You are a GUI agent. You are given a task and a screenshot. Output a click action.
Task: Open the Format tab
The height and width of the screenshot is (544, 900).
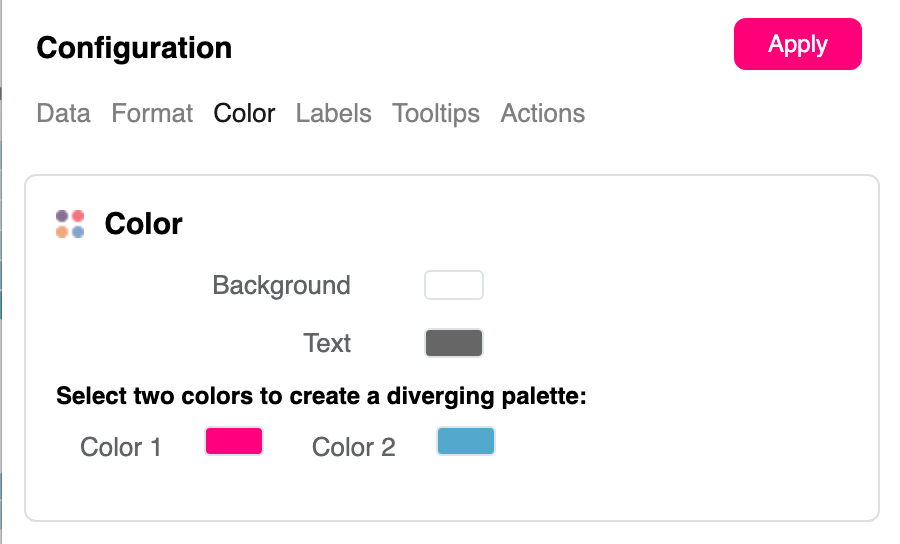[152, 114]
